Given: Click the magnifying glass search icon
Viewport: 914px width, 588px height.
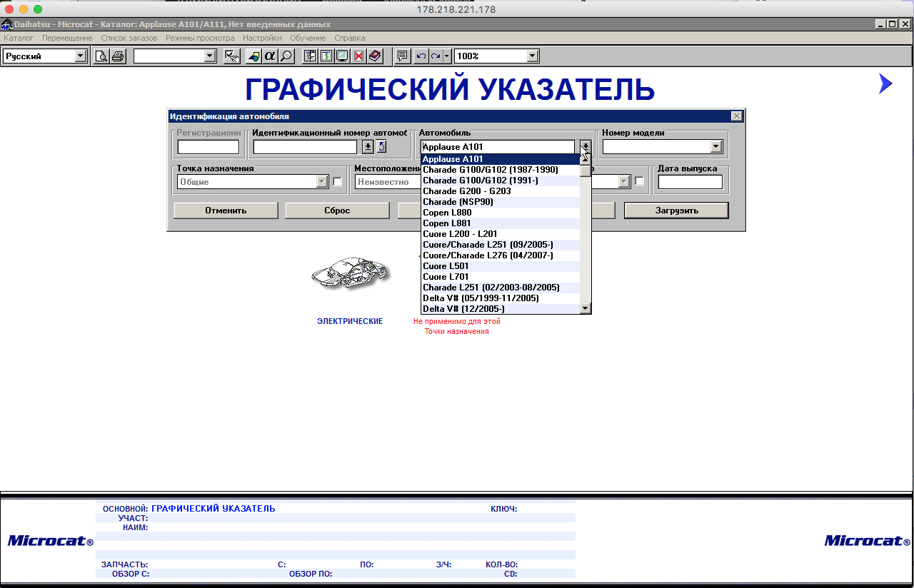Looking at the screenshot, I should click(x=286, y=56).
